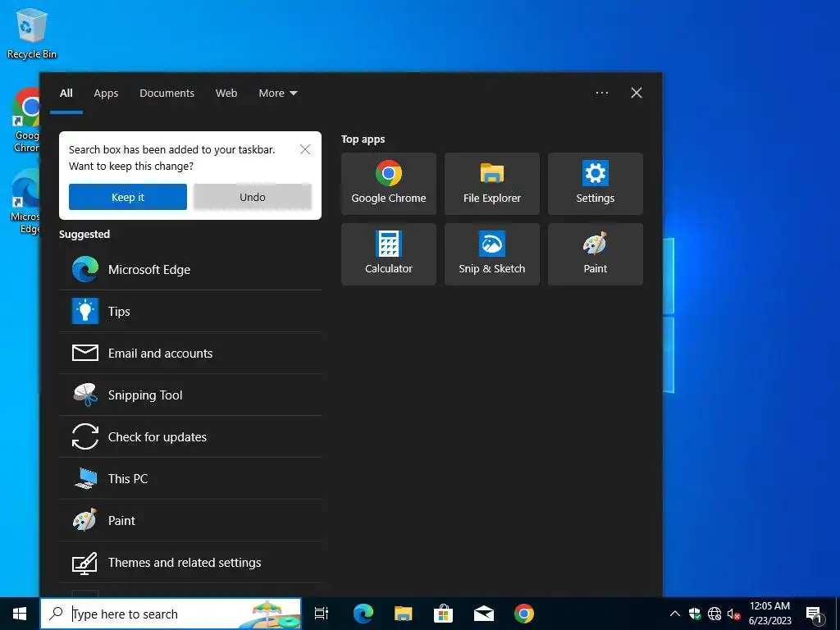Viewport: 840px width, 630px height.
Task: Open search options ellipsis menu
Action: point(602,93)
